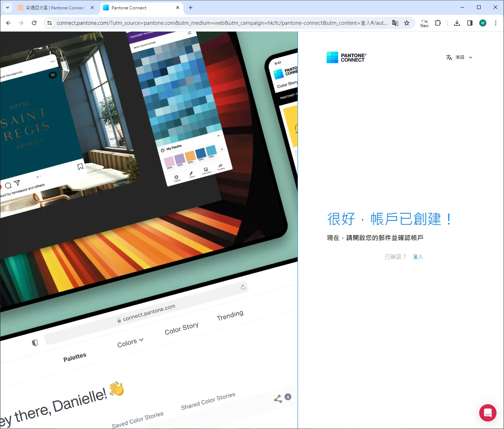
Task: Expand the tab search dropdown arrow
Action: click(7, 8)
